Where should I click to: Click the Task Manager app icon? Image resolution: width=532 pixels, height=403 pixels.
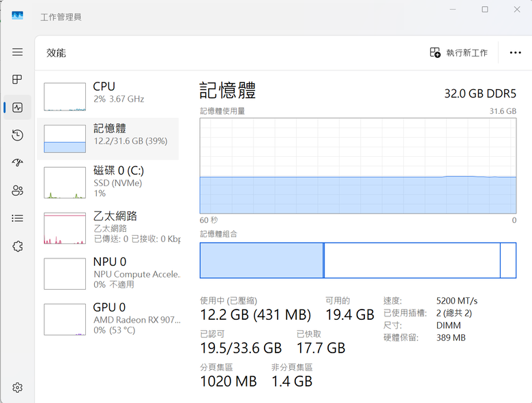17,16
